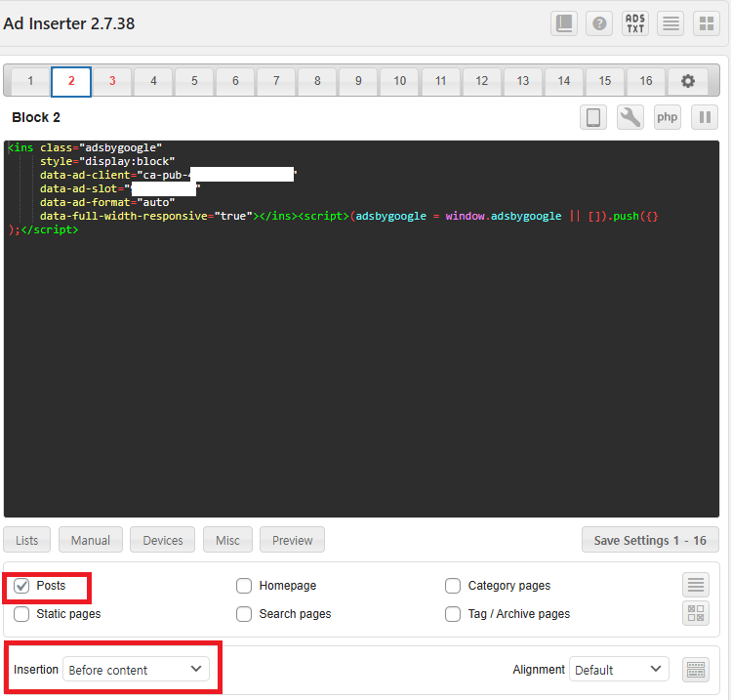The width and height of the screenshot is (731, 700).
Task: Click the blocks list icon in header
Action: [x=670, y=23]
